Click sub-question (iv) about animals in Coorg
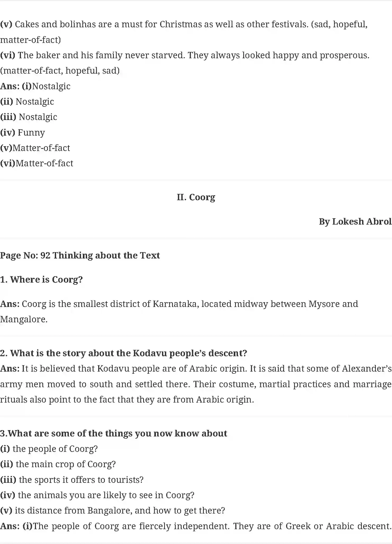Screen dimensions: 392x544 tap(97, 495)
